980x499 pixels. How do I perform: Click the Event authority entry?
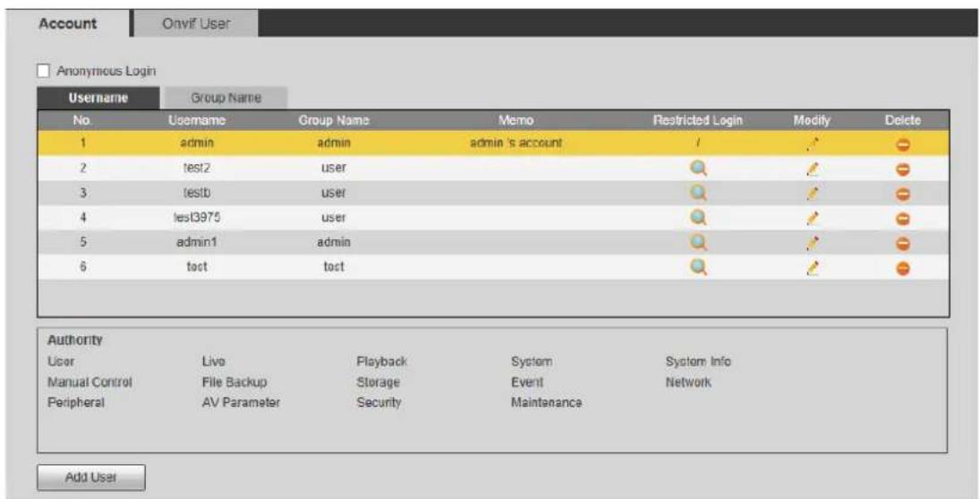[527, 382]
